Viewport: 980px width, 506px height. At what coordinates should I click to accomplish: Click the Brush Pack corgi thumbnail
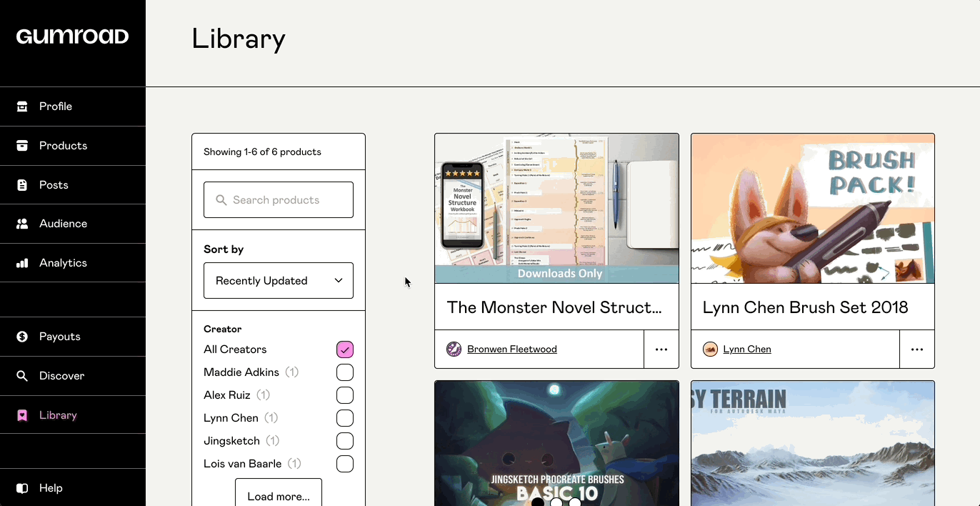pos(813,209)
